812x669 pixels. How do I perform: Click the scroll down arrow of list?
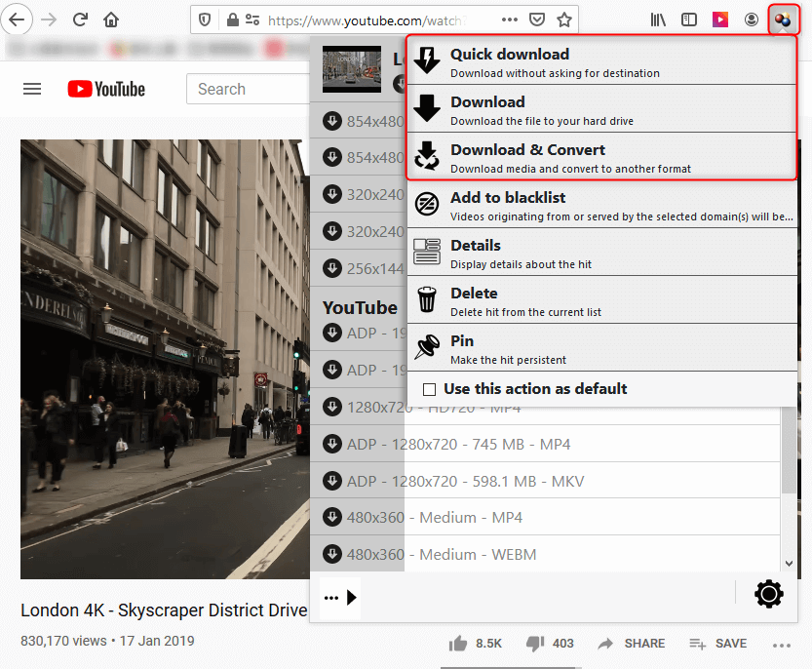[x=789, y=563]
